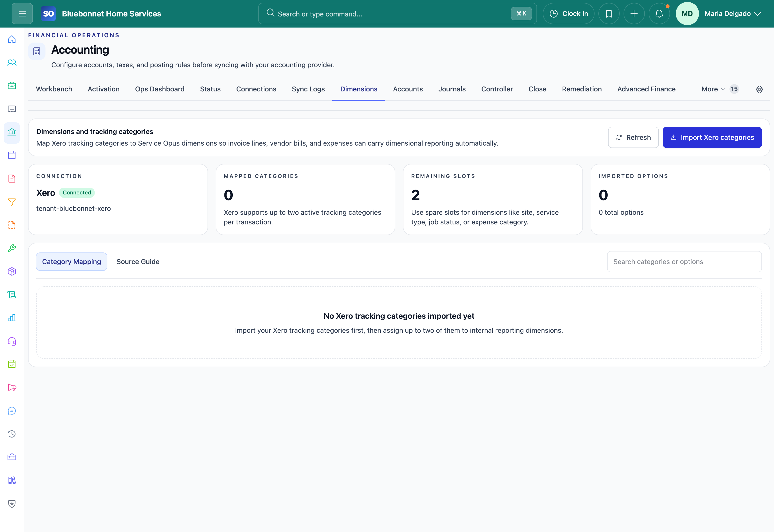Open the home icon in sidebar
The image size is (774, 532).
(x=12, y=39)
